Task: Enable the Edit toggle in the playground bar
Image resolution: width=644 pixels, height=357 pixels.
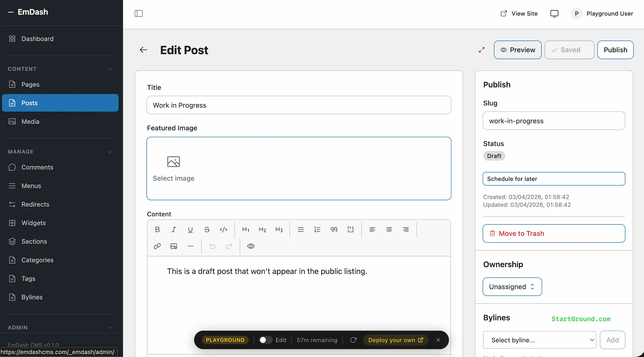Action: point(265,340)
